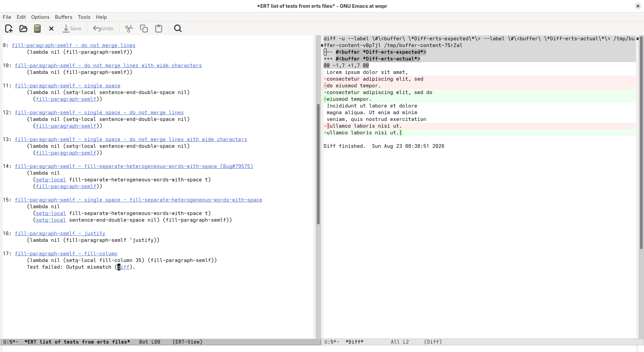Viewport: 644px width, 352px height.
Task: Open test 17 'fill-column' link
Action: tap(66, 254)
